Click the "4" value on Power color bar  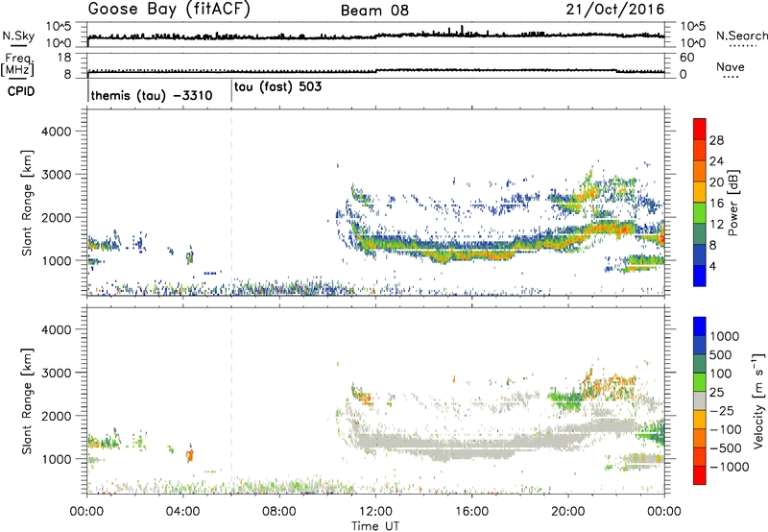pos(712,267)
